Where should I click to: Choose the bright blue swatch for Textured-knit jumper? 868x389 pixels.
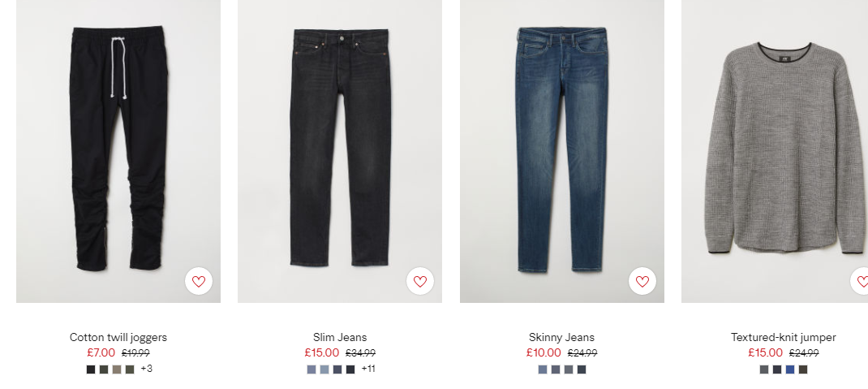(790, 370)
